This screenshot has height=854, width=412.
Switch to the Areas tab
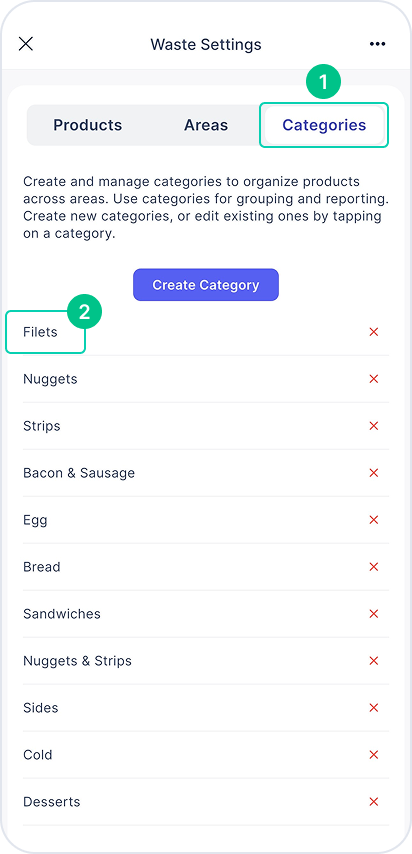(x=206, y=125)
